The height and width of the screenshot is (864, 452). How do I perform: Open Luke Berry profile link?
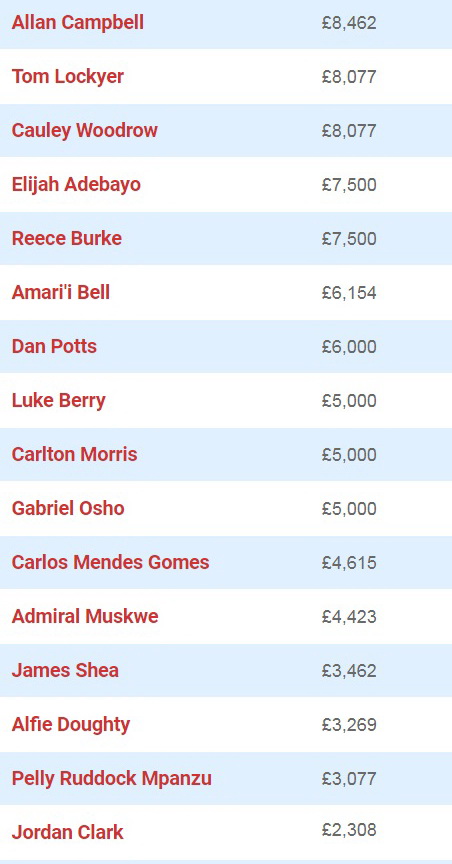point(58,401)
